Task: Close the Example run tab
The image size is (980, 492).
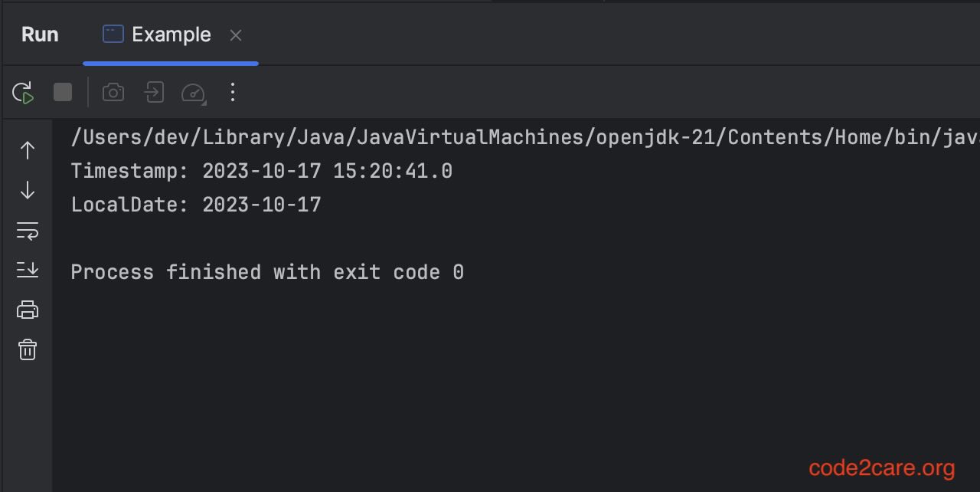Action: coord(236,34)
